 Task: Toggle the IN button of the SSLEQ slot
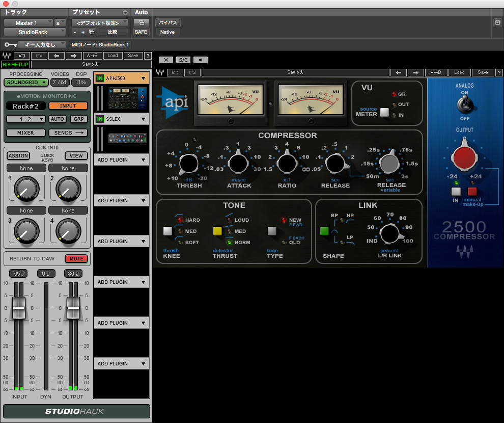[100, 119]
